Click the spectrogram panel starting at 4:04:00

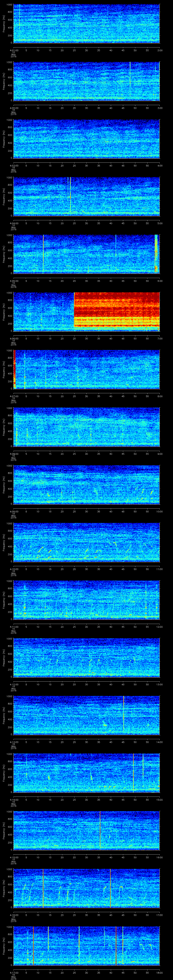coord(86,196)
